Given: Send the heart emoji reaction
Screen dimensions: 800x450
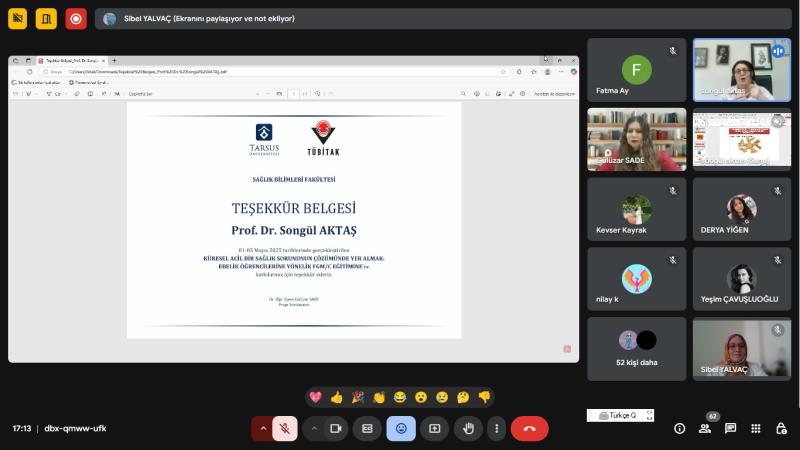Looking at the screenshot, I should click(315, 397).
